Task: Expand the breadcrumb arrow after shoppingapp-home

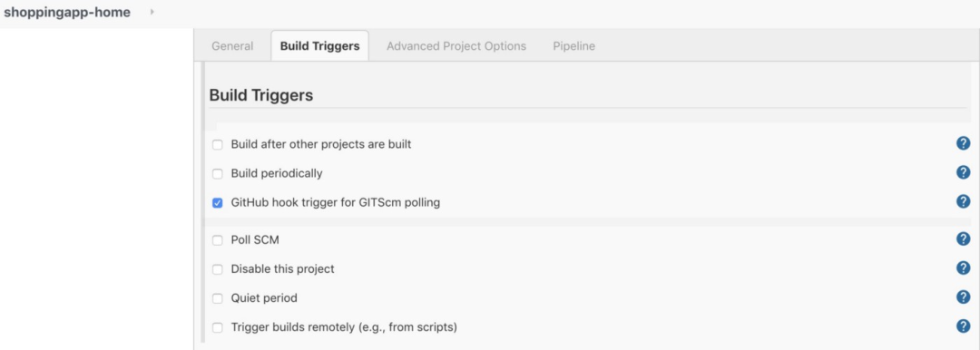Action: point(152,12)
